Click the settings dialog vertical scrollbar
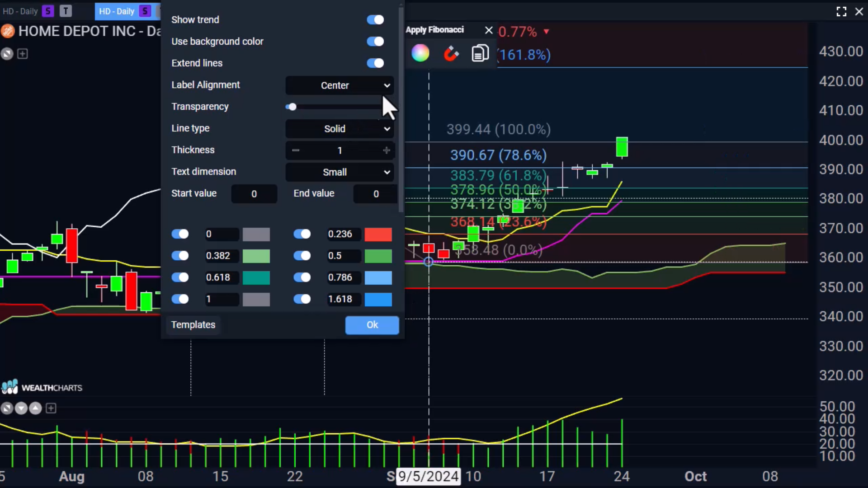The image size is (868, 488). [401, 108]
